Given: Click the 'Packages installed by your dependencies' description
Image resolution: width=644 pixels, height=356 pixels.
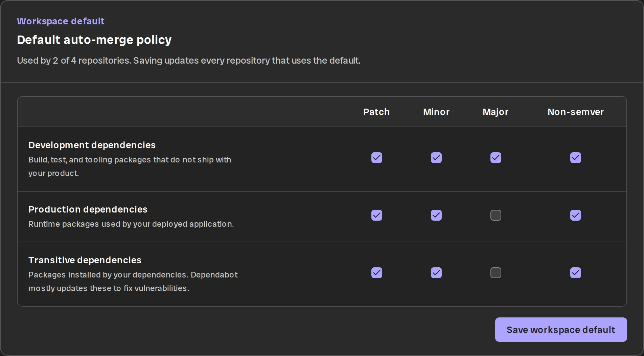Looking at the screenshot, I should coord(133,282).
